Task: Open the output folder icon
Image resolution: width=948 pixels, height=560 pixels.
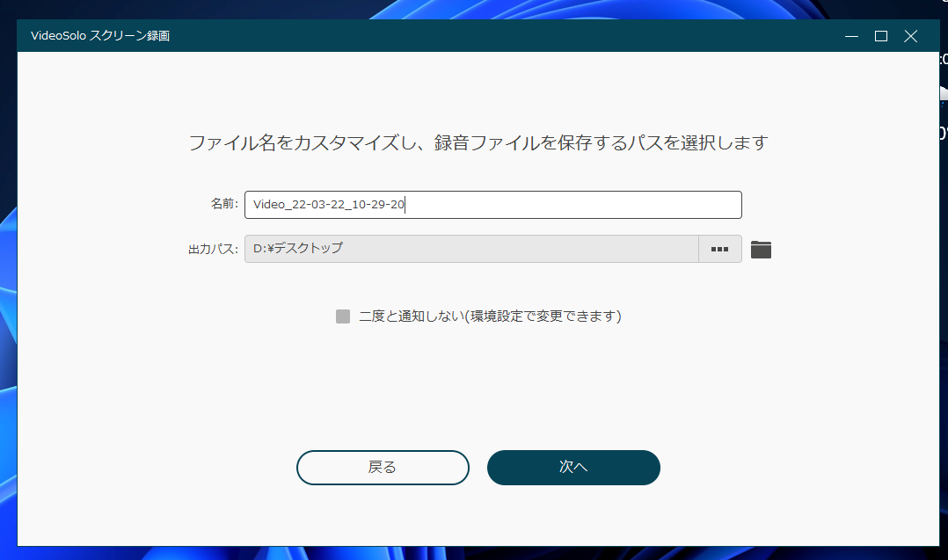Action: (761, 250)
